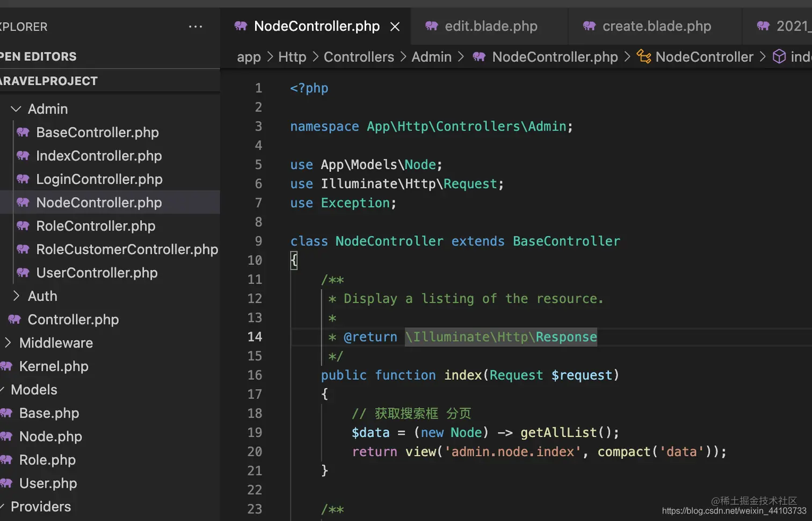The height and width of the screenshot is (521, 812).
Task: Collapse the Admin folder
Action: click(x=16, y=109)
